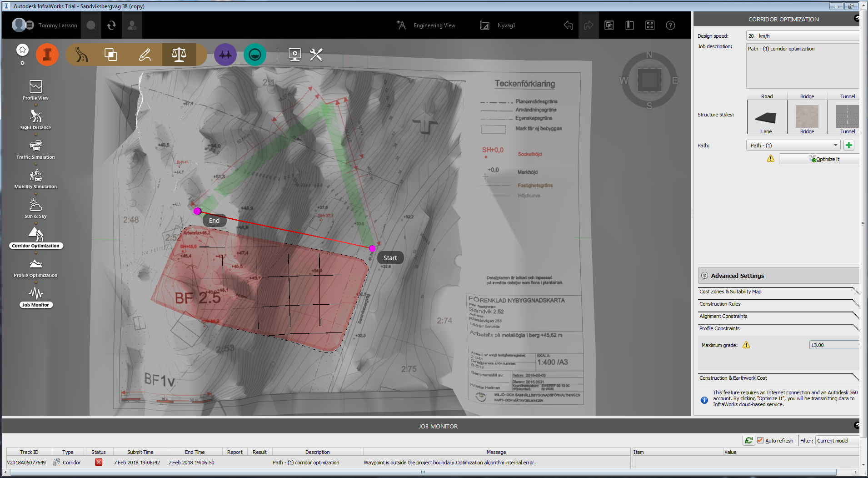Screen dimensions: 868x478
Task: Click the purple bridge design icon
Action: [225, 54]
